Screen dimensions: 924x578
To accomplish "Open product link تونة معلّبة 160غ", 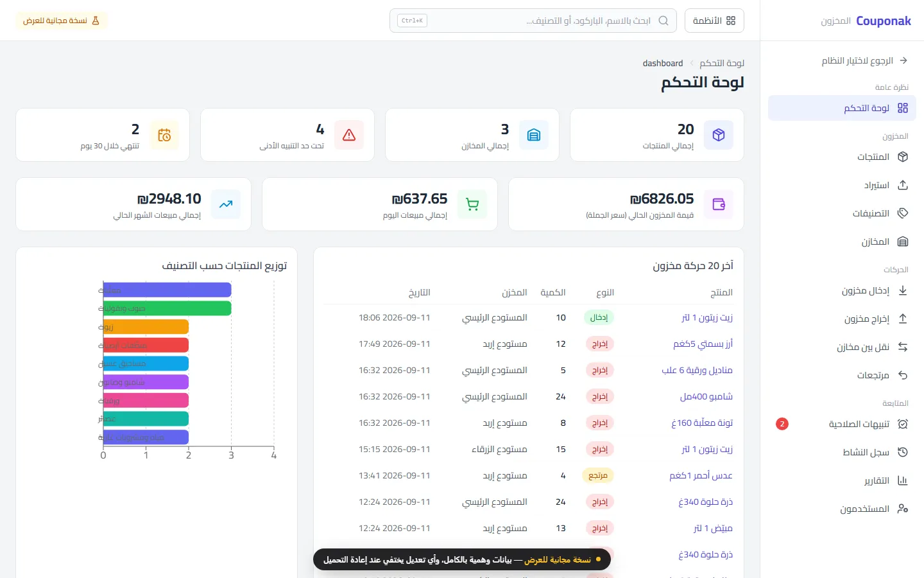I will [x=702, y=423].
